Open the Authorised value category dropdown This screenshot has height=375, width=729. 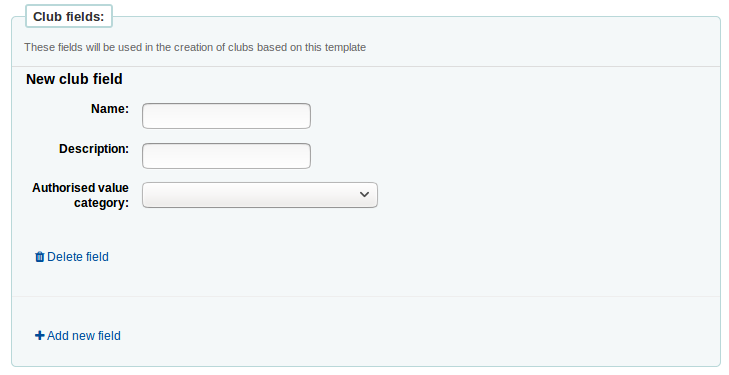[260, 195]
